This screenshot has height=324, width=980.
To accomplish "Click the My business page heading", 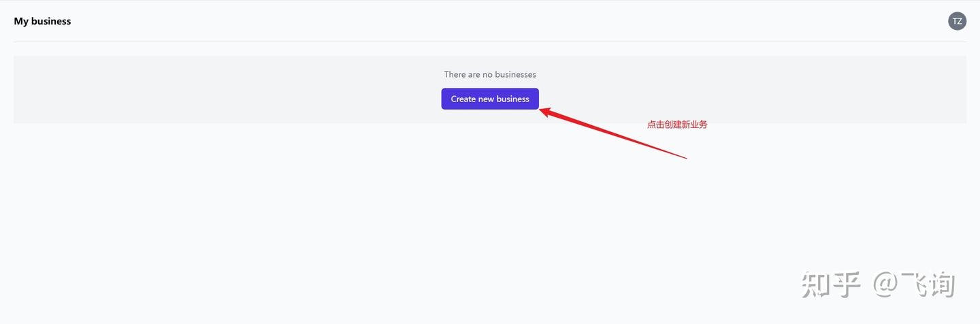I will (42, 21).
